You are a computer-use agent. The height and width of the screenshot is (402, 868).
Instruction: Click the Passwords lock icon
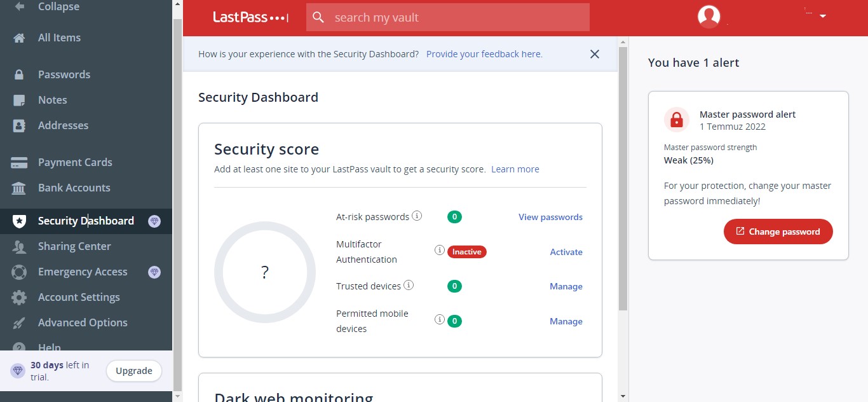pyautogui.click(x=19, y=74)
